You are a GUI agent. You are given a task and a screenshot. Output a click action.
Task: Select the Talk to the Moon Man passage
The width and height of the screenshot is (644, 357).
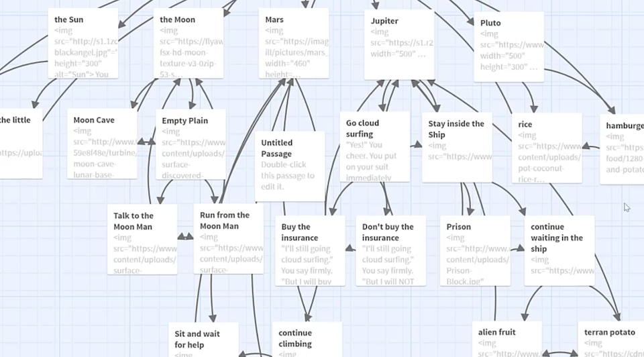click(x=142, y=240)
